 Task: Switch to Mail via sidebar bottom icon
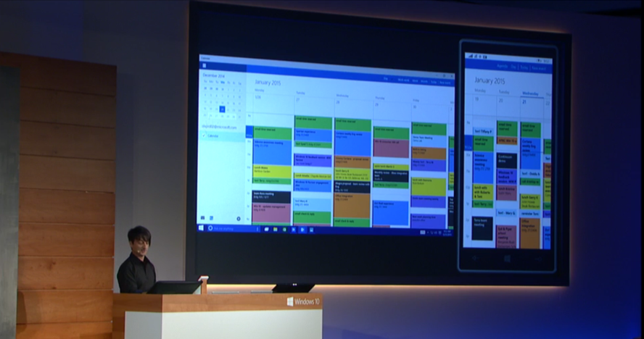(x=202, y=218)
